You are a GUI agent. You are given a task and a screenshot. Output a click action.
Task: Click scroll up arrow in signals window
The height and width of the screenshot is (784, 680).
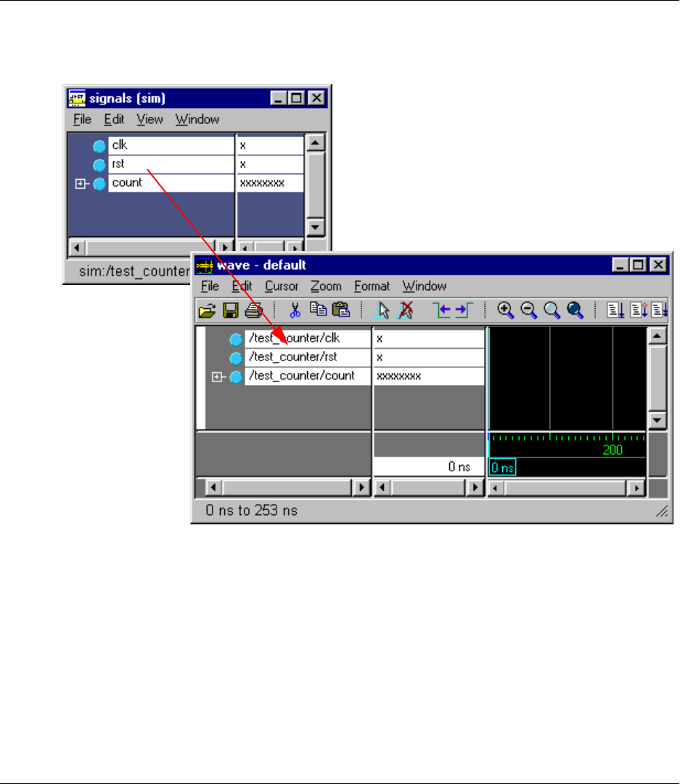(315, 143)
